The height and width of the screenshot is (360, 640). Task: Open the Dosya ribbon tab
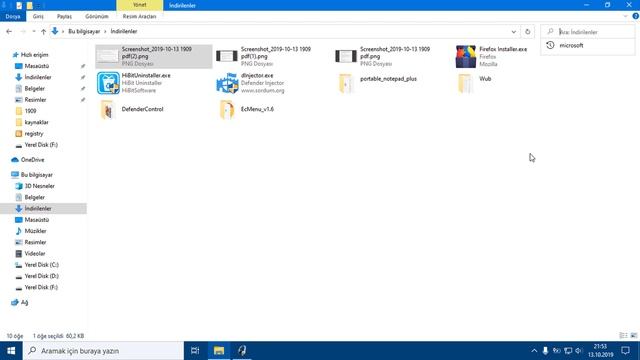coord(13,16)
